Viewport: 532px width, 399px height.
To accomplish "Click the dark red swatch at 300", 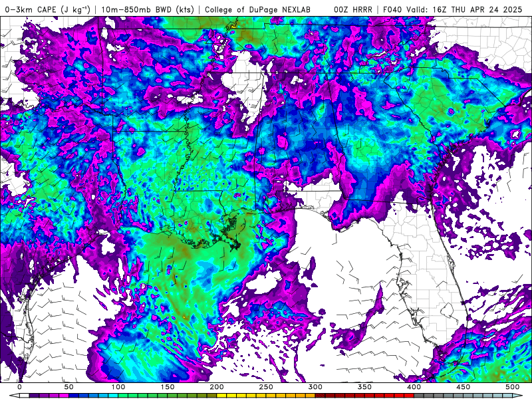I will 320,396.
